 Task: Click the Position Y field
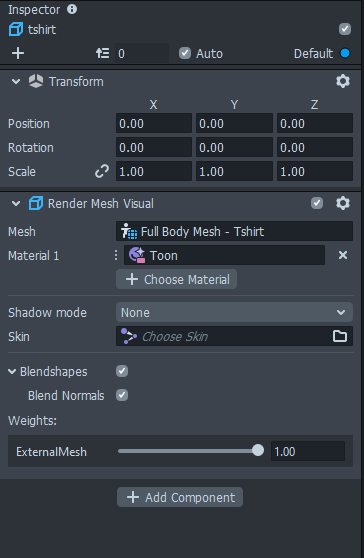click(x=234, y=123)
